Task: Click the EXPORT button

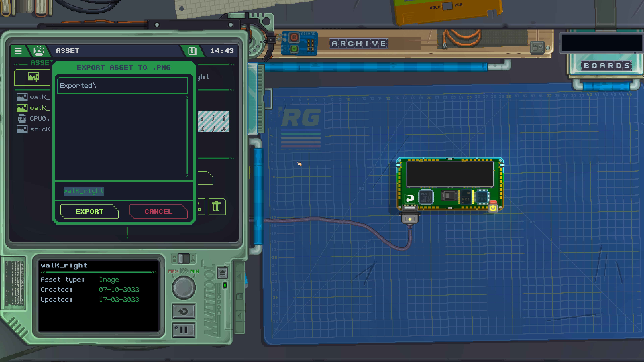Action: click(89, 212)
